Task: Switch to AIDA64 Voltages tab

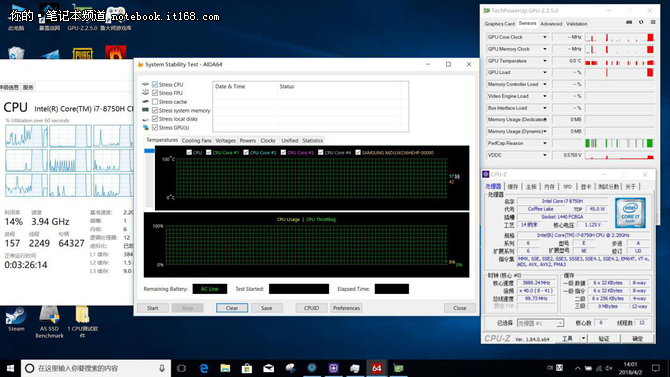Action: (225, 140)
